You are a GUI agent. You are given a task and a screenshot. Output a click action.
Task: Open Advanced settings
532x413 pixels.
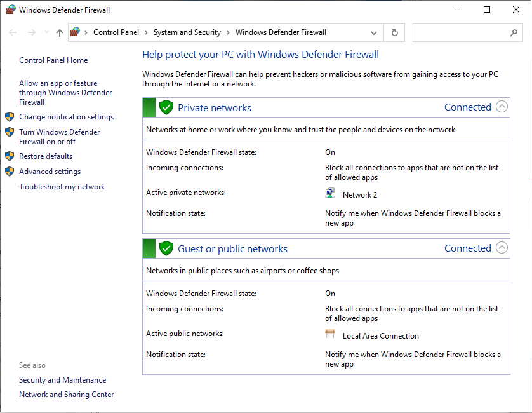(x=50, y=172)
